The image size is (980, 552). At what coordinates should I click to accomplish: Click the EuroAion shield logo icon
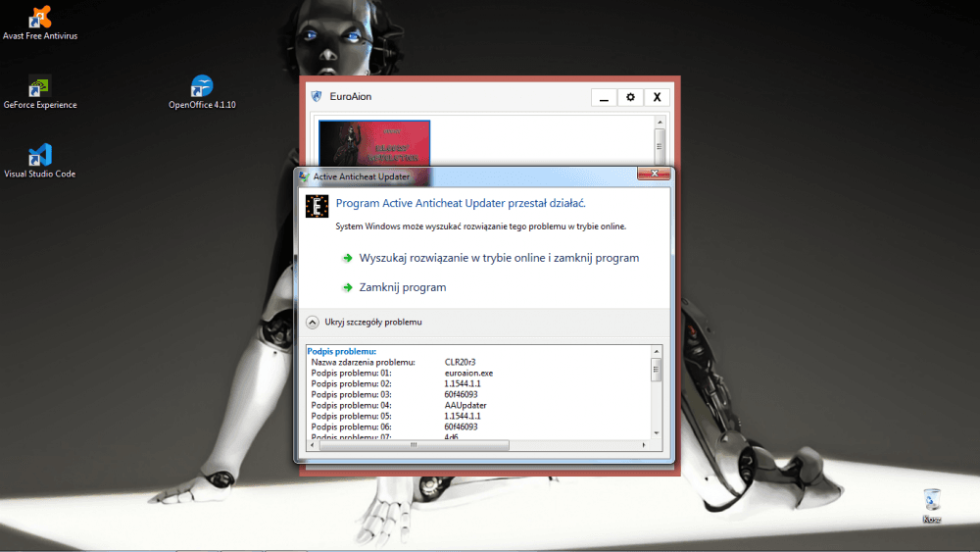tap(317, 96)
